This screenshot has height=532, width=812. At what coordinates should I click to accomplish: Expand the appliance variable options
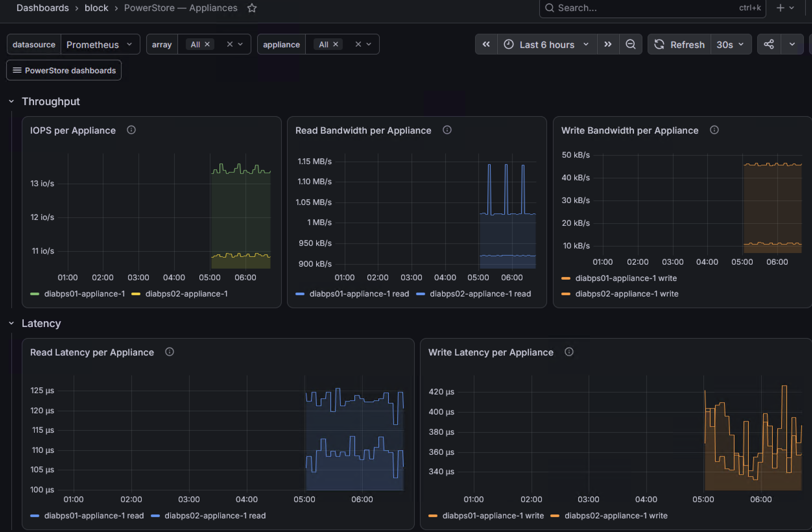(369, 44)
